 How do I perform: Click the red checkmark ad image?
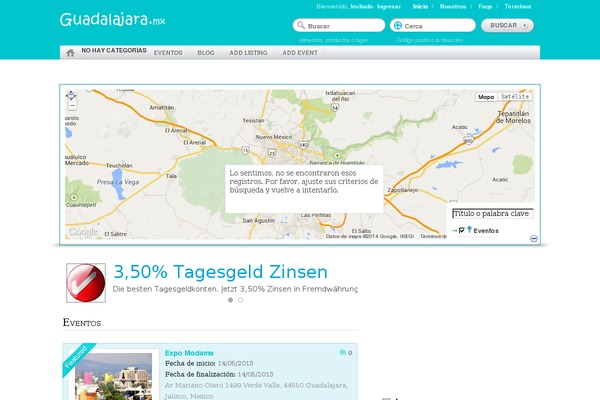[x=86, y=283]
